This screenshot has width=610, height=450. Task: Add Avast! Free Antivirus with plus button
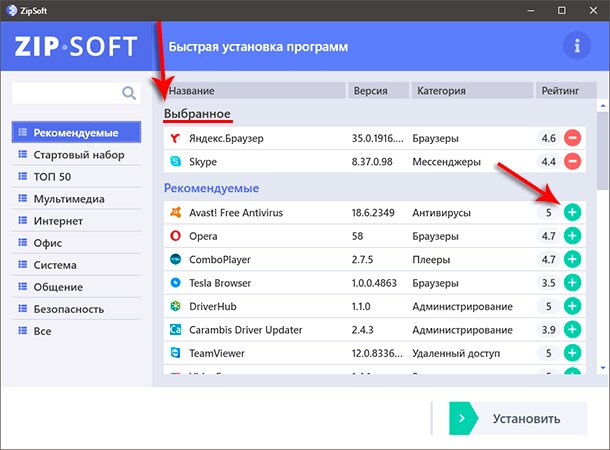(x=572, y=212)
